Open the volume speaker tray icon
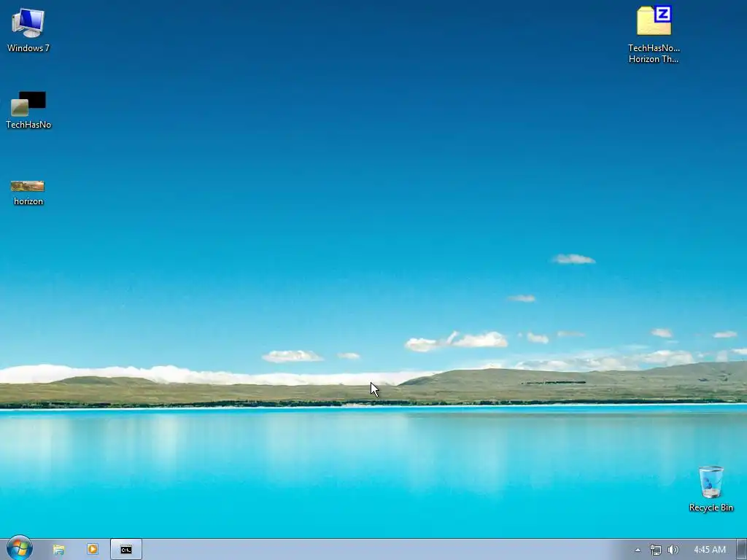The image size is (747, 560). [673, 550]
